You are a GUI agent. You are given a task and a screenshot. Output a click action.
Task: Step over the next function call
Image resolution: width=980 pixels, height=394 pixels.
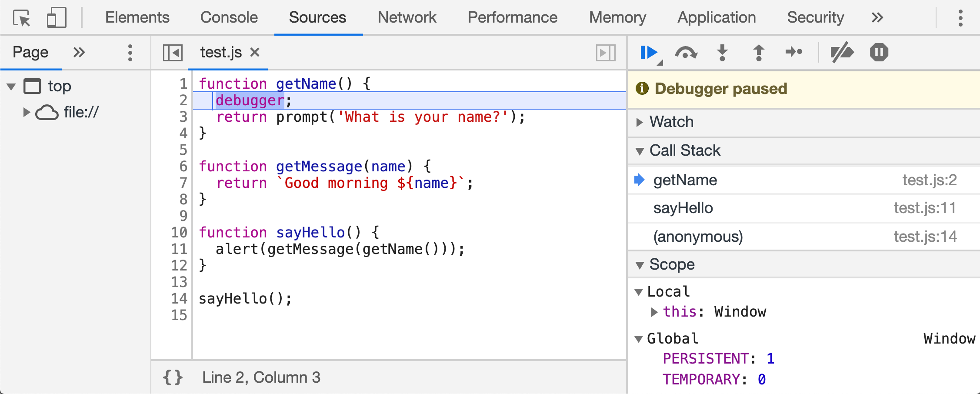click(x=686, y=53)
